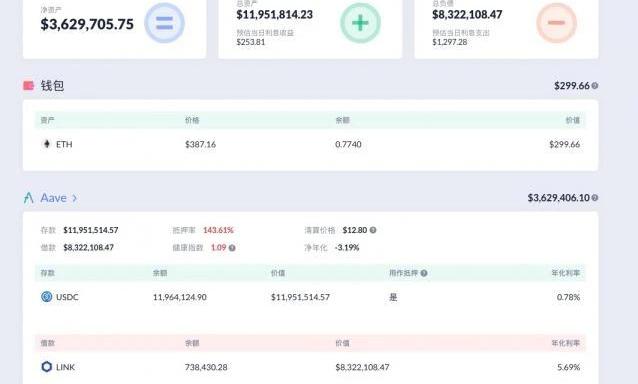Click help icon next to health factor 1.09

tap(232, 248)
